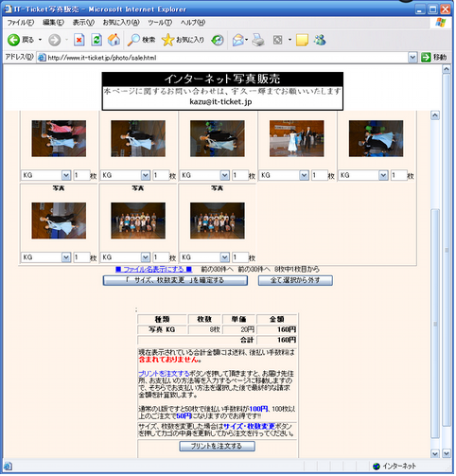456x476 pixels.
Task: Open the ツール(T) menu
Action: [x=160, y=23]
